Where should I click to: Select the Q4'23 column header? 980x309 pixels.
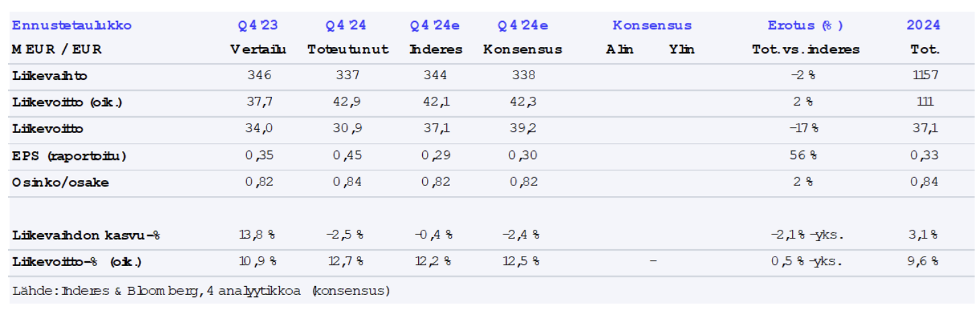(258, 26)
